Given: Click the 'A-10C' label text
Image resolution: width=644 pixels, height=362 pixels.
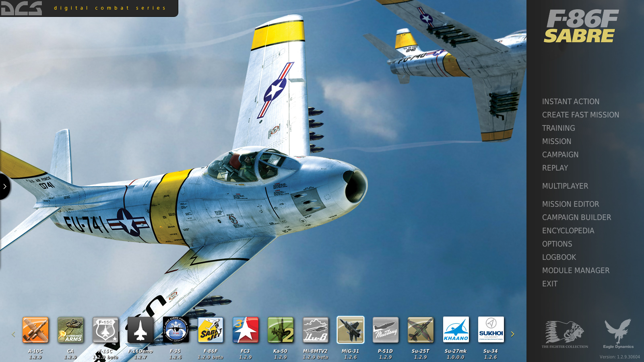Looking at the screenshot, I should point(35,351).
